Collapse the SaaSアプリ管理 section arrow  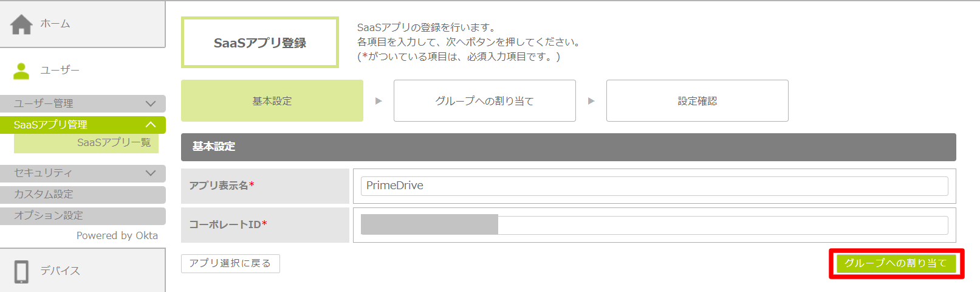click(x=151, y=125)
